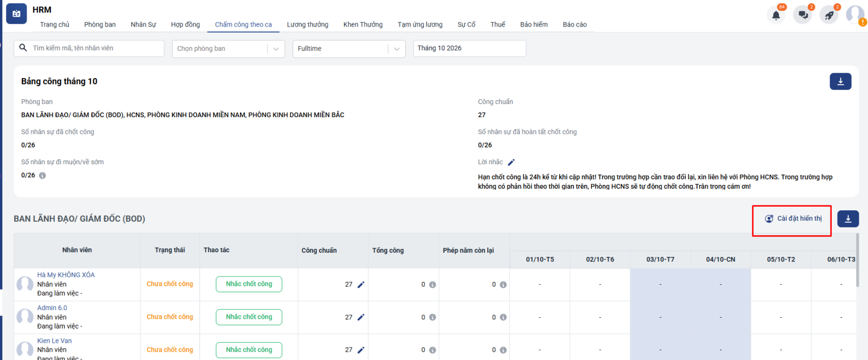868x360 pixels.
Task: Open the notifications bell
Action: [776, 15]
